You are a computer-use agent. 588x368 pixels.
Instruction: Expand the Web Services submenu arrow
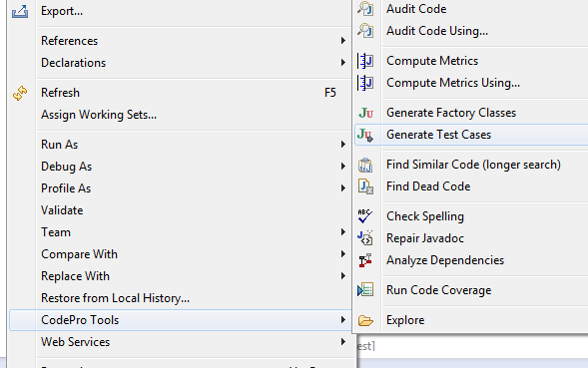(342, 342)
